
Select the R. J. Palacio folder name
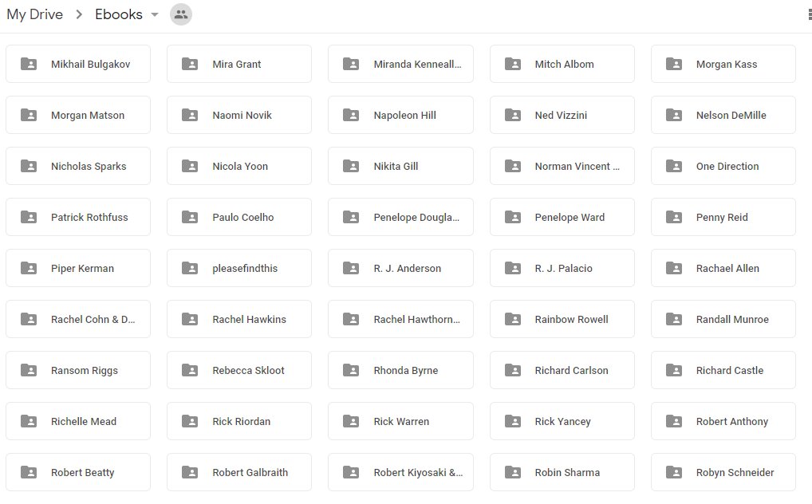click(x=563, y=268)
